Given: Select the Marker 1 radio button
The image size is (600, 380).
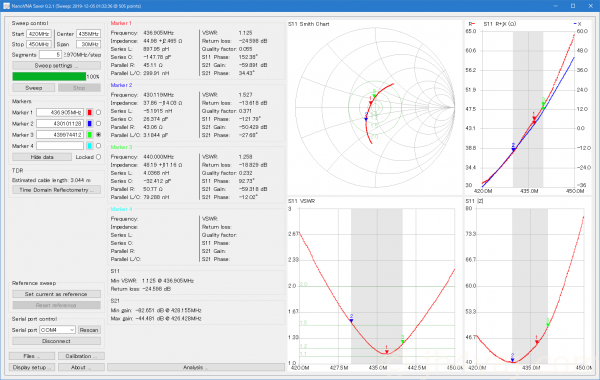Looking at the screenshot, I should 98,113.
